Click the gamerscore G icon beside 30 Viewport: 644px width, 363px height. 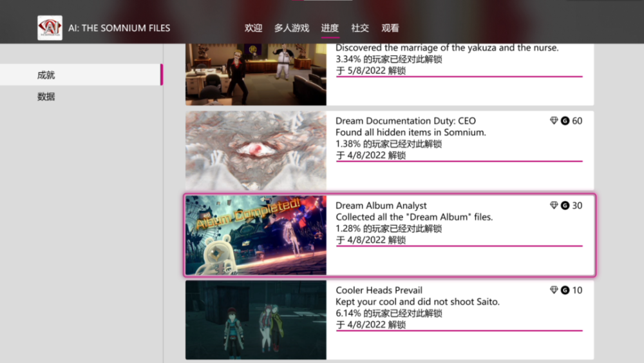tap(565, 206)
